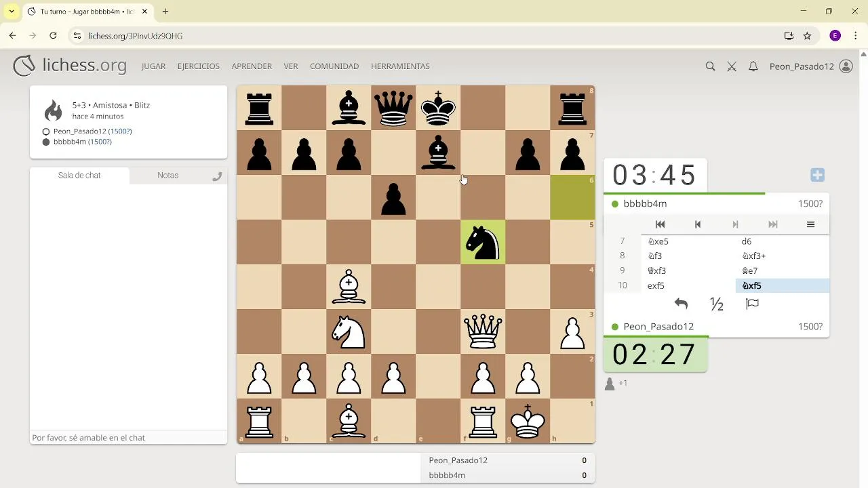868x488 pixels.
Task: Go to move 10 exf5
Action: (688, 286)
